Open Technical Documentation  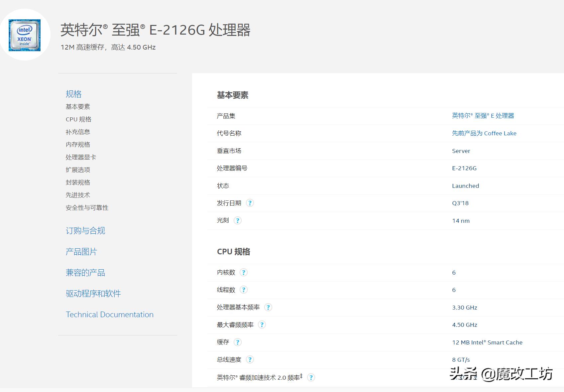110,315
